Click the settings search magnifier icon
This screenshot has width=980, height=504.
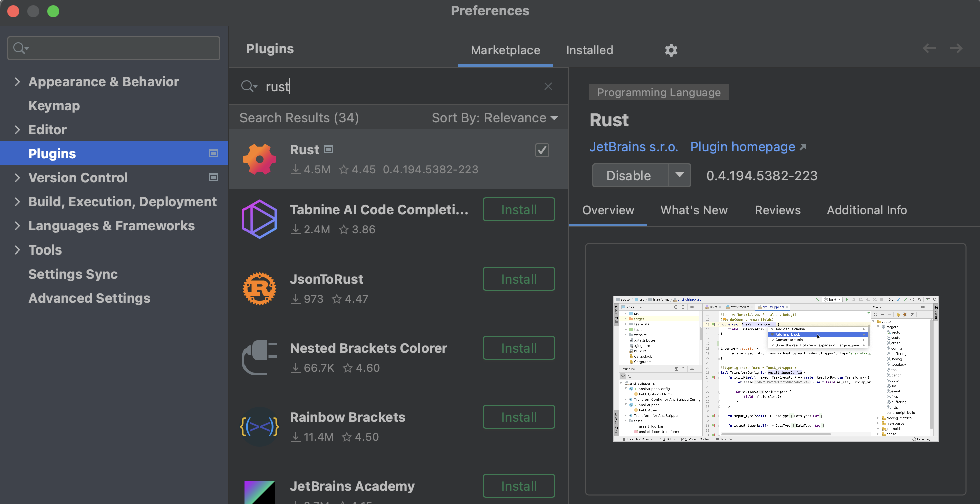tap(21, 48)
